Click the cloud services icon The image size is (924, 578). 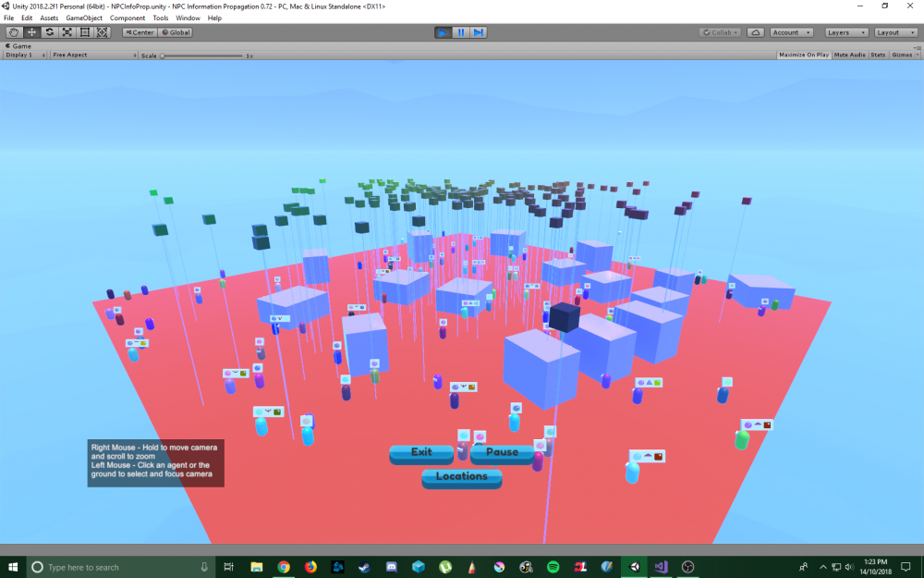pos(755,32)
